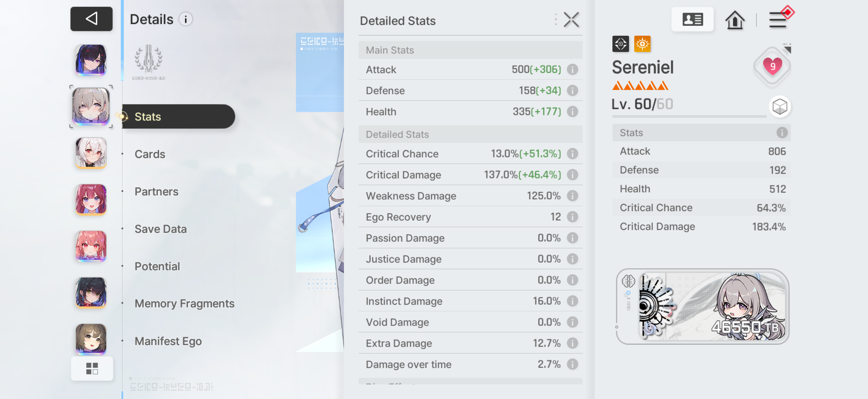Select the white-haired red-eyed character portrait
Viewport: 868px width, 399px height.
pos(91,153)
